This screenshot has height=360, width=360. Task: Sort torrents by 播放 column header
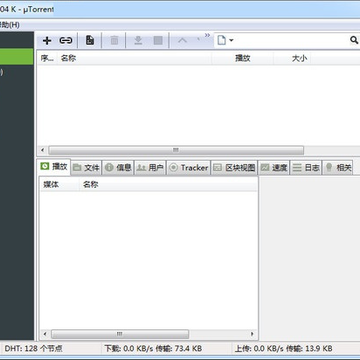click(243, 58)
